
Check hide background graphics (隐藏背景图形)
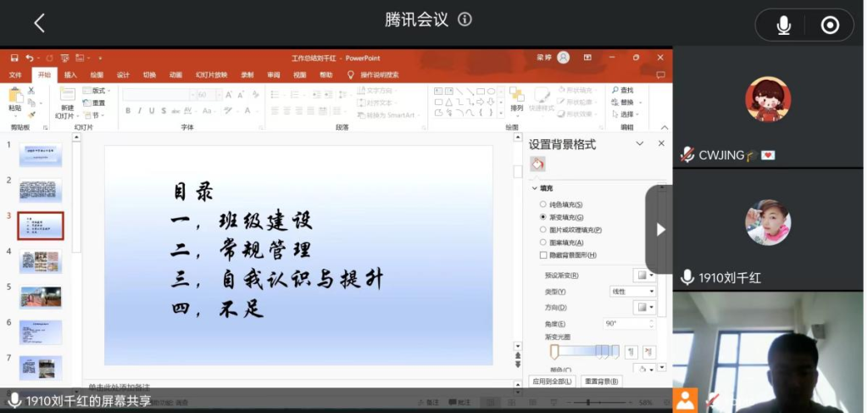click(543, 255)
